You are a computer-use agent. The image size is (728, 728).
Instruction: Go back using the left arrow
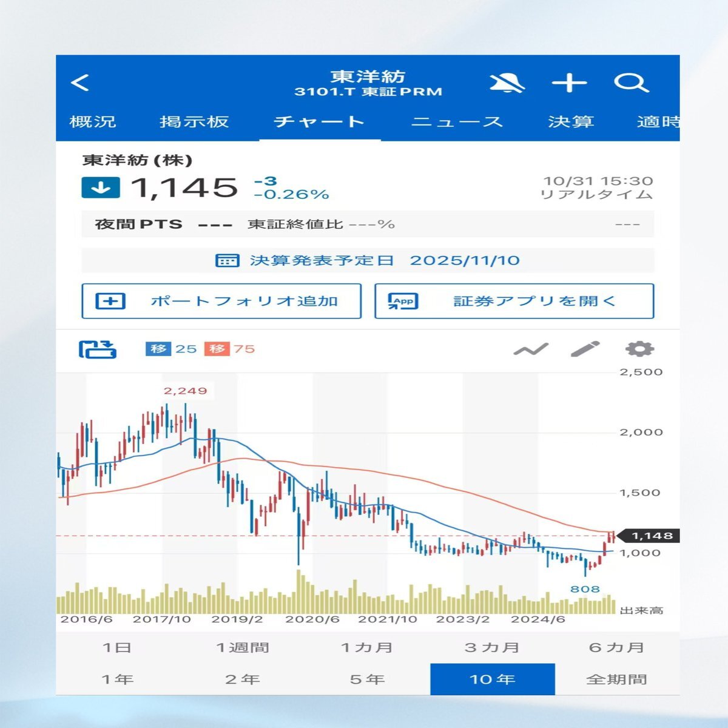(80, 83)
